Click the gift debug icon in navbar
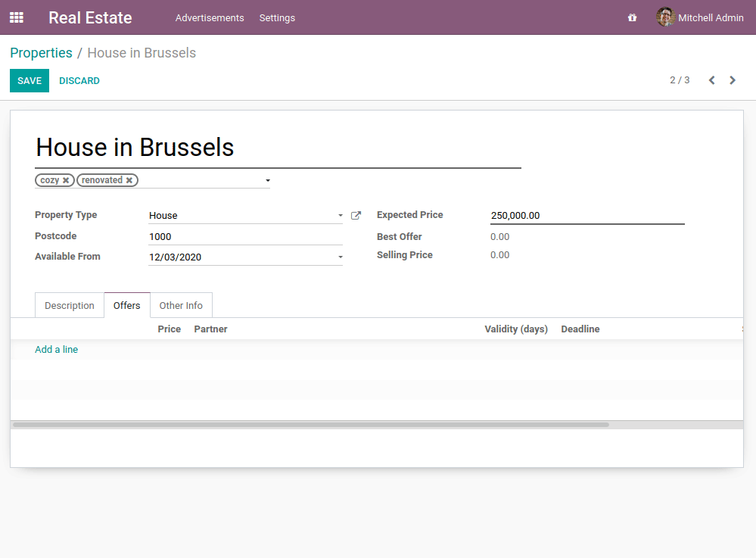 pos(632,17)
